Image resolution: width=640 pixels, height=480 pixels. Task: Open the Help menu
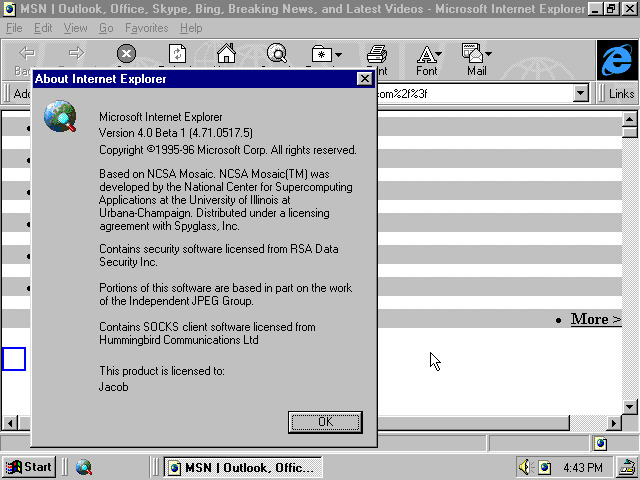click(191, 28)
